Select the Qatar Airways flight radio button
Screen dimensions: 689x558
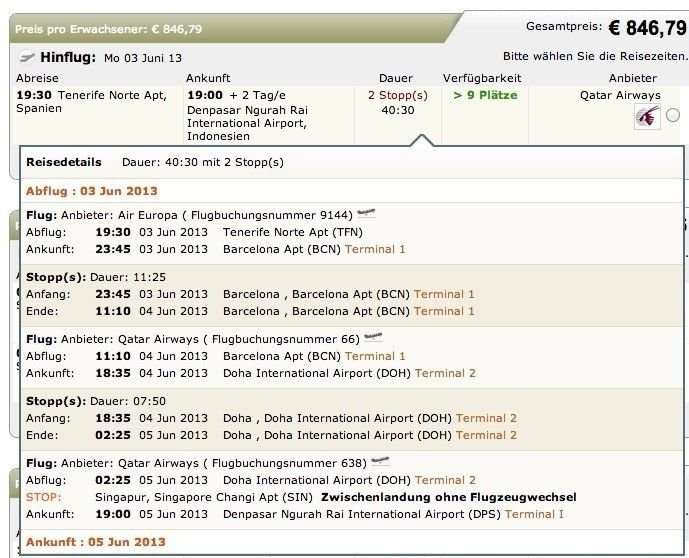click(x=673, y=116)
